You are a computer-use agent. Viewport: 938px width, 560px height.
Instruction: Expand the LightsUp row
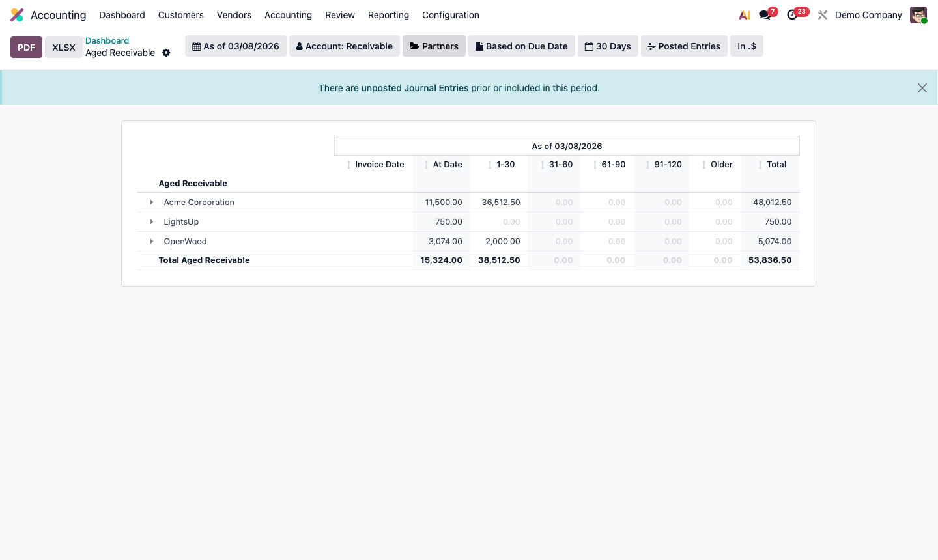[152, 221]
